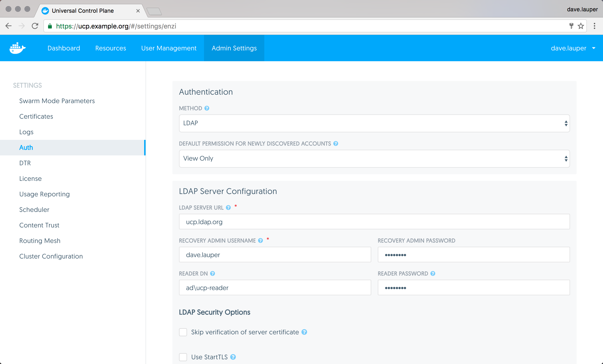Click the LDAP Server URL help icon
The height and width of the screenshot is (364, 603).
tap(228, 208)
